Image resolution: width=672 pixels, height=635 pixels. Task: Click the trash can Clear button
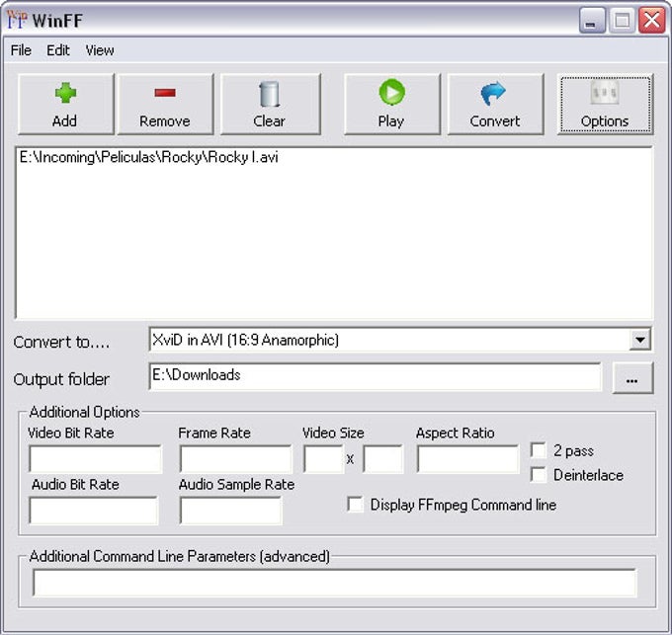point(271,104)
